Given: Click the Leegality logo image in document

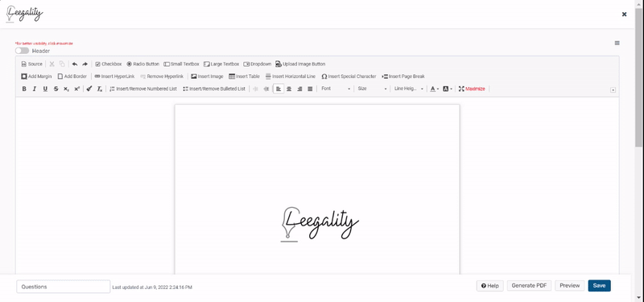Looking at the screenshot, I should (x=320, y=225).
